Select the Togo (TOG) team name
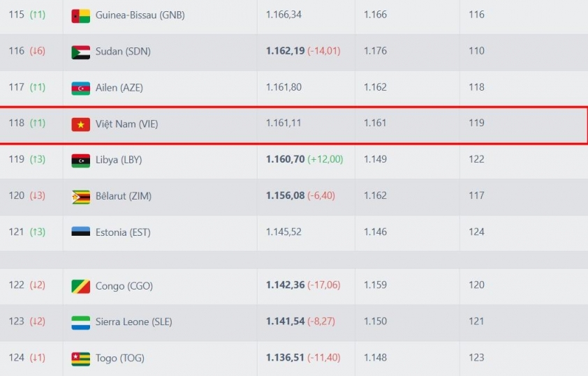This screenshot has height=376, width=588. [120, 359]
